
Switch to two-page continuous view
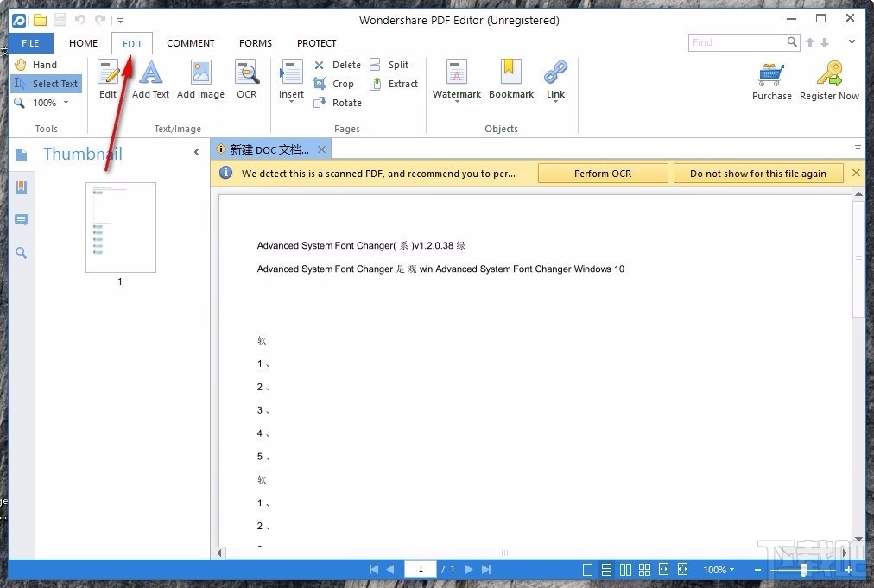coord(644,570)
